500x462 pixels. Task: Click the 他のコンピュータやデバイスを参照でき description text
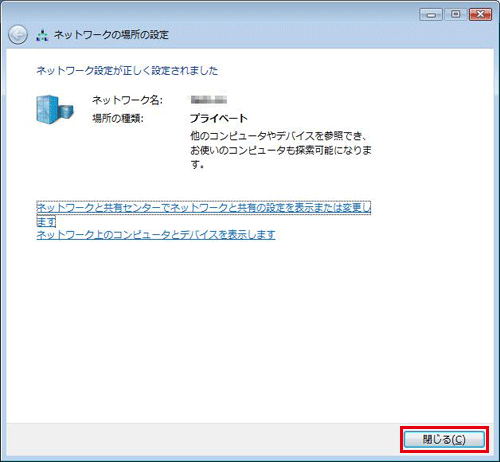[x=279, y=136]
